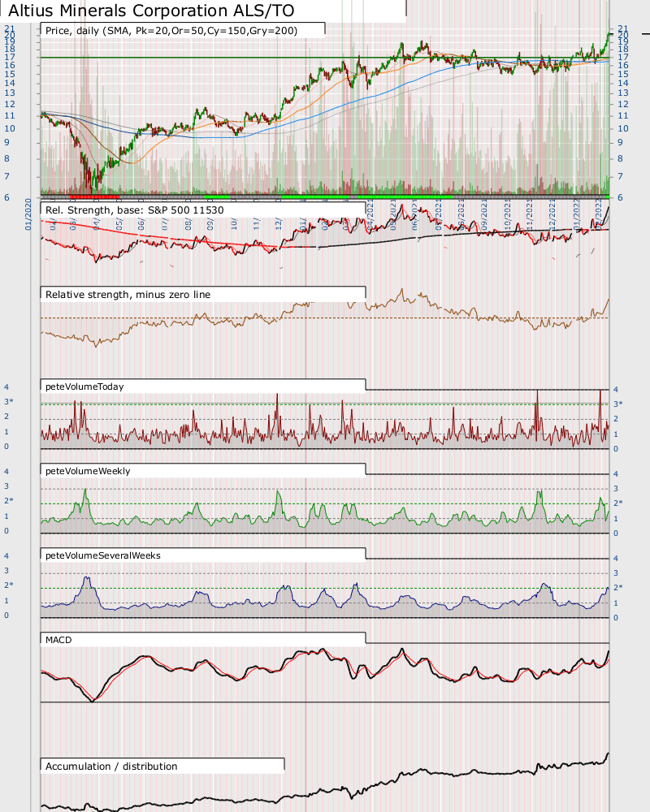Click the 9 label on right price axis
The width and height of the screenshot is (650, 812).
point(620,142)
